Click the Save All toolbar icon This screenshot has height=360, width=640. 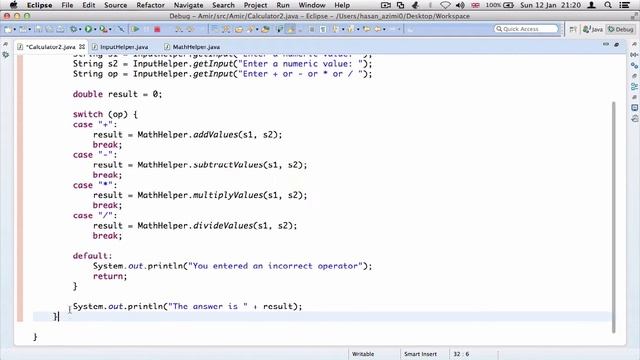[49, 29]
